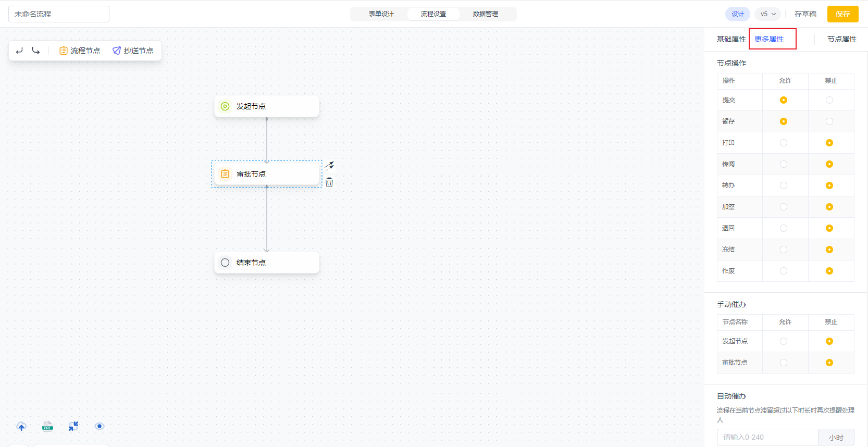The width and height of the screenshot is (868, 447).
Task: Click the 手动催办 section heading
Action: [x=731, y=304]
